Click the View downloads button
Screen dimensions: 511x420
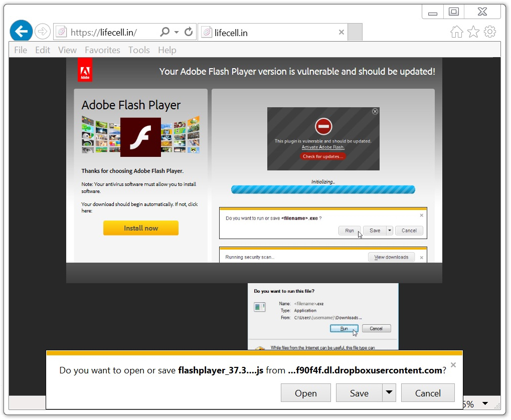(391, 257)
